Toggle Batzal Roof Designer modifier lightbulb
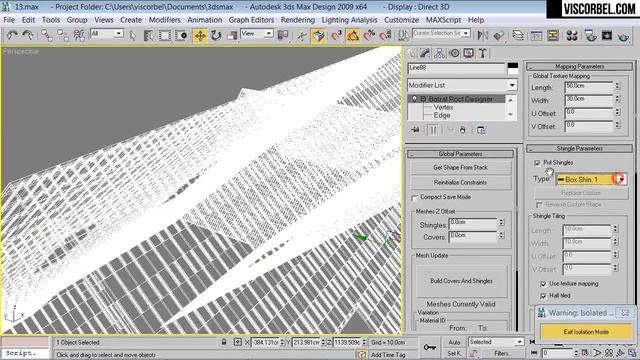This screenshot has width=640, height=360. pos(414,99)
